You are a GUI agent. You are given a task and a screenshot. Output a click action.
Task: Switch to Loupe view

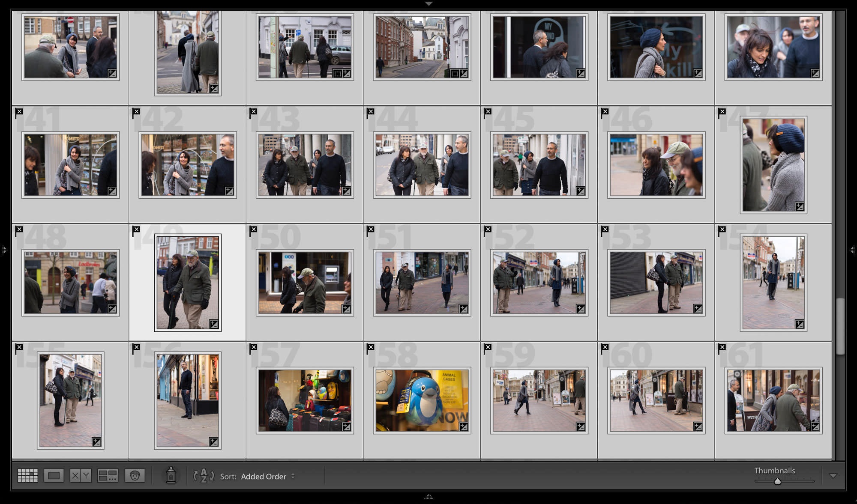point(54,475)
